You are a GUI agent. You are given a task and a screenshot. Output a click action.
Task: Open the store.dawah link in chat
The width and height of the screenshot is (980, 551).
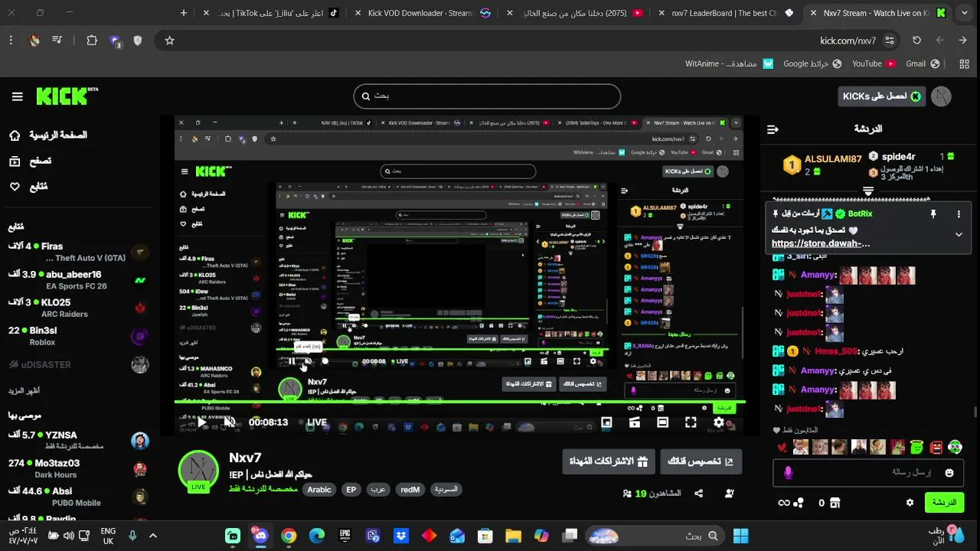tap(821, 243)
